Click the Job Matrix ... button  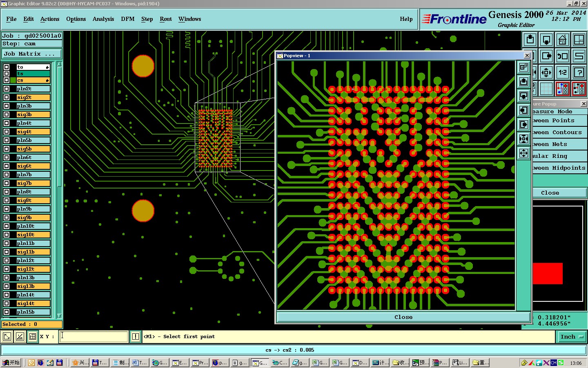(32, 54)
